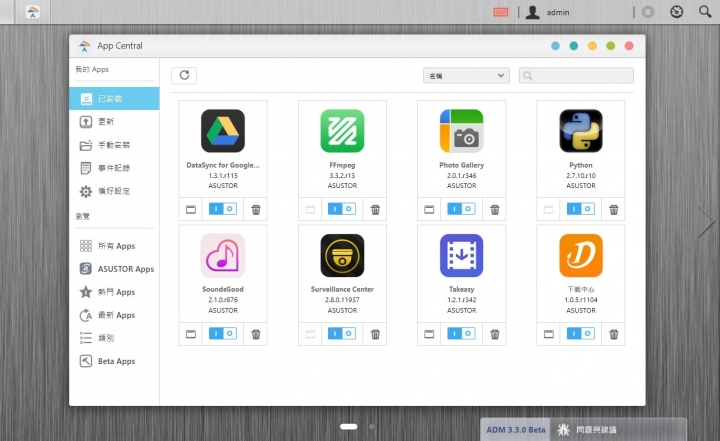Toggle SoundsGood on/off switch
Screen dimensions: 720x441
pos(223,334)
